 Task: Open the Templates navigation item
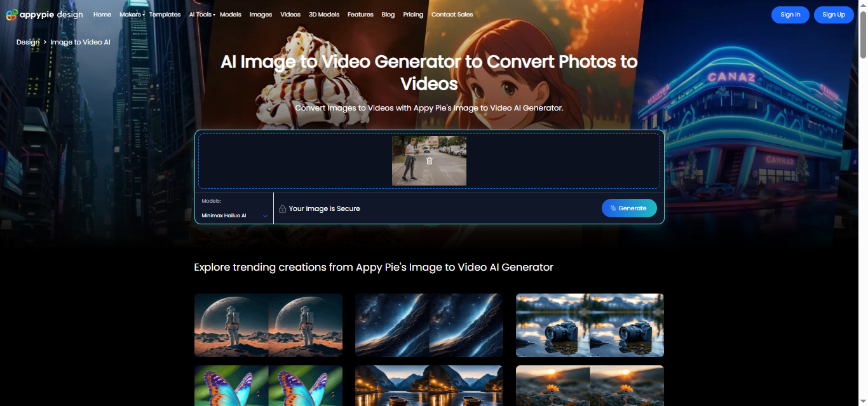[165, 14]
